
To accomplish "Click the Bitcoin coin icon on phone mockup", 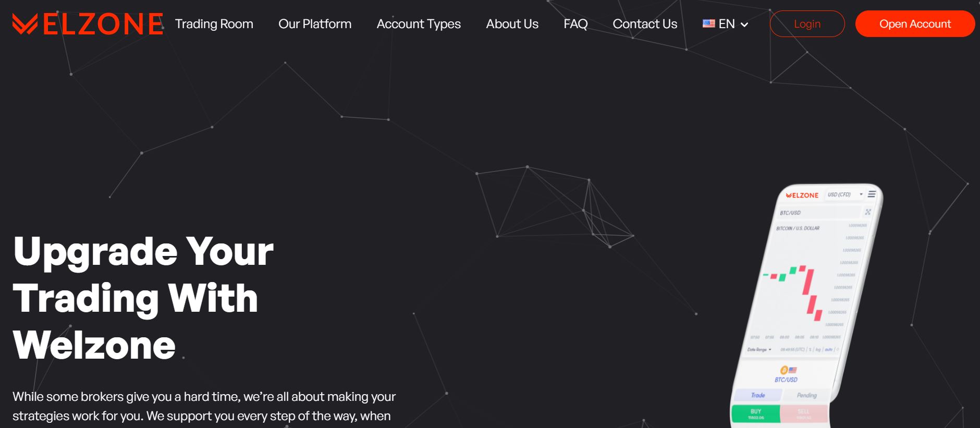I will tap(783, 370).
